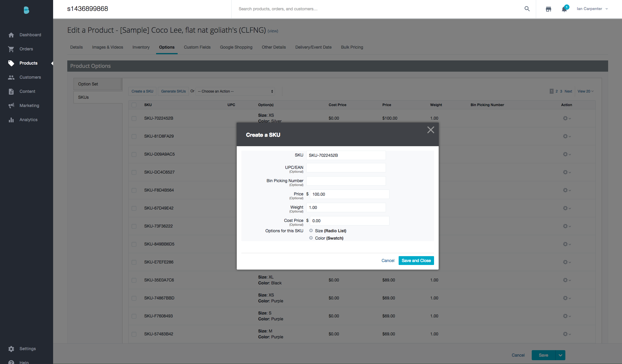Open action gear for SKU-57483B42
The image size is (622, 364).
567,334
